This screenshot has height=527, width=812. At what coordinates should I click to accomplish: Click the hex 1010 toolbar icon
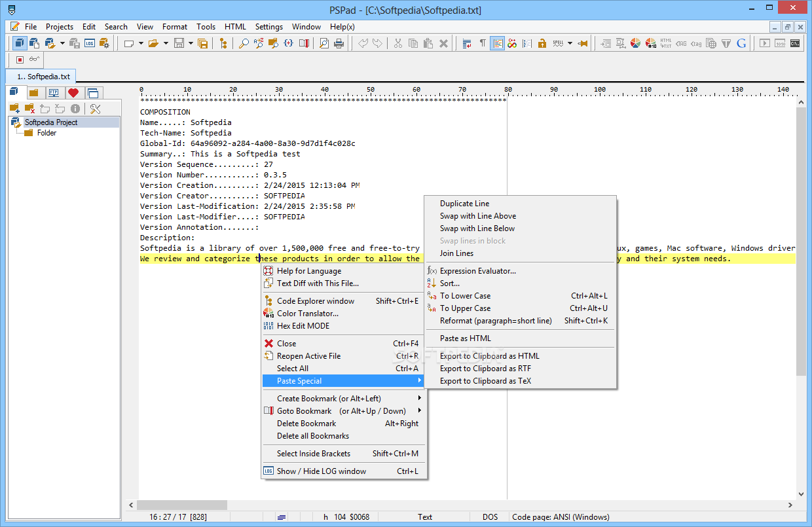point(780,43)
